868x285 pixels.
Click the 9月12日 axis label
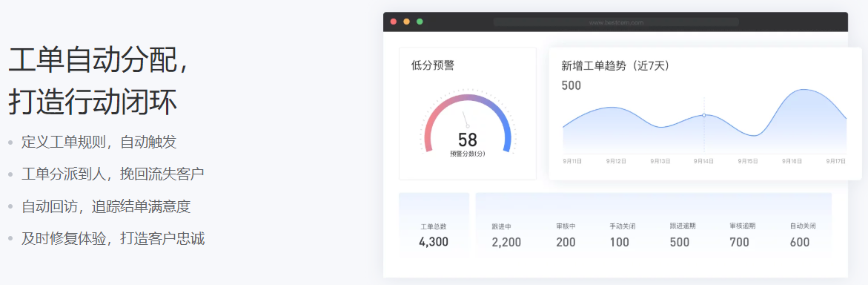pos(616,161)
